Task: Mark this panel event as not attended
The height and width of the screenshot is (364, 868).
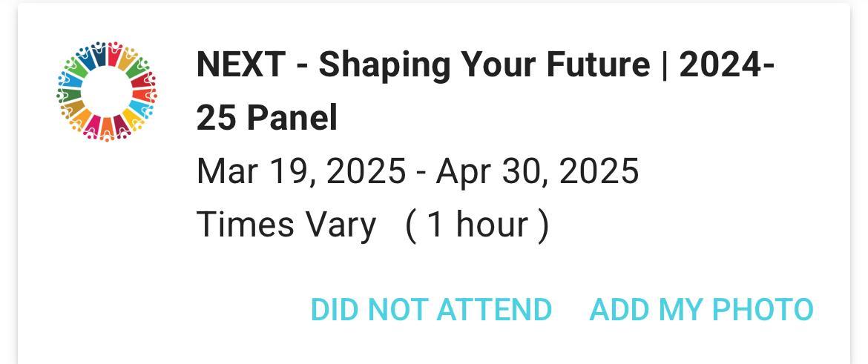Action: pyautogui.click(x=431, y=309)
